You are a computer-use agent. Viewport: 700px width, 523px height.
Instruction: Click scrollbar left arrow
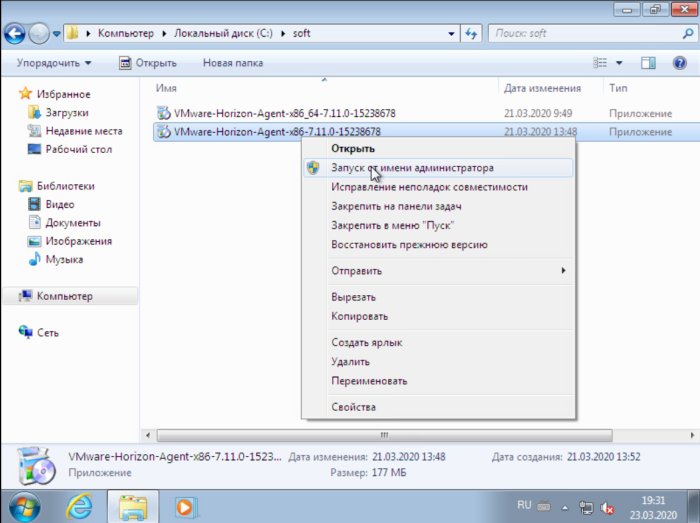point(148,435)
